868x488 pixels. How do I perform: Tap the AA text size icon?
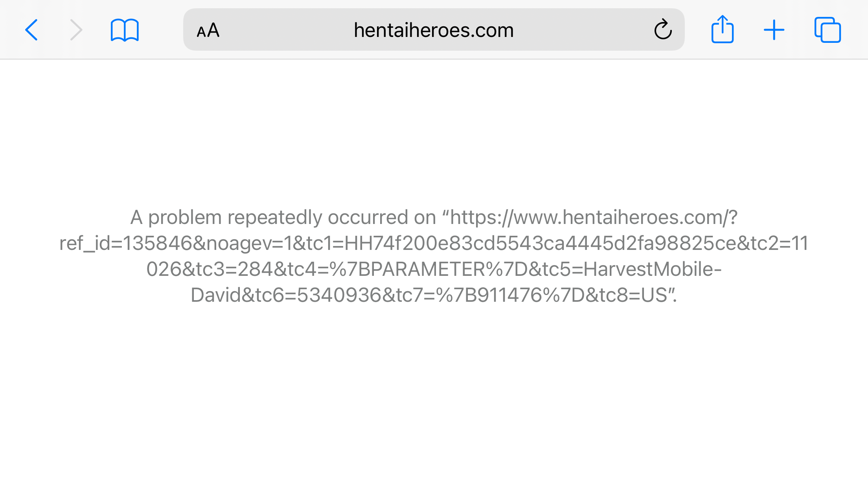[x=208, y=30]
